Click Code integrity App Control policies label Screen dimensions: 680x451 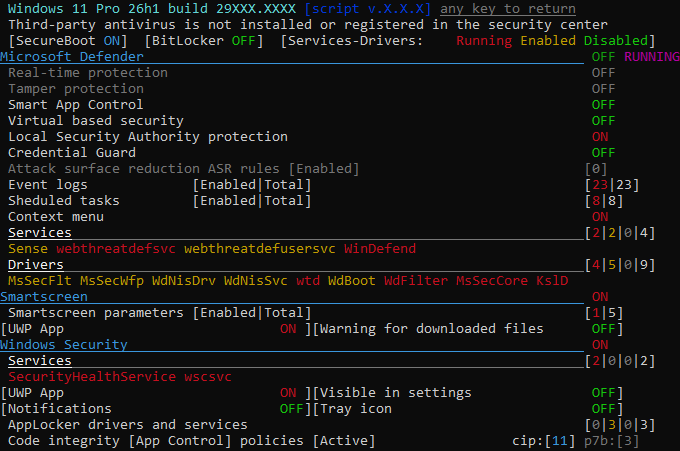pyautogui.click(x=192, y=441)
